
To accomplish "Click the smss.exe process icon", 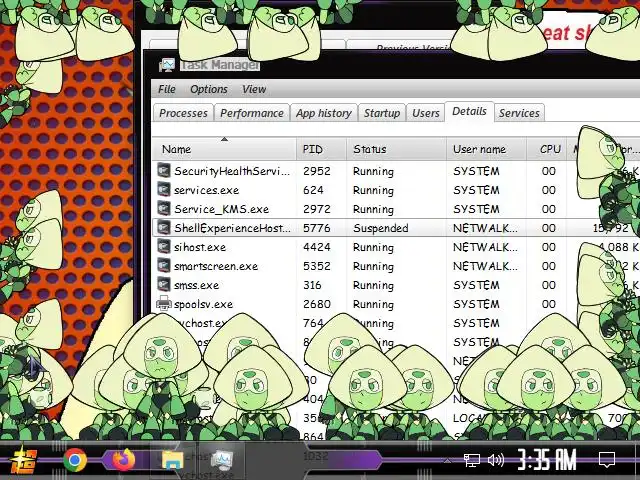I will click(164, 284).
